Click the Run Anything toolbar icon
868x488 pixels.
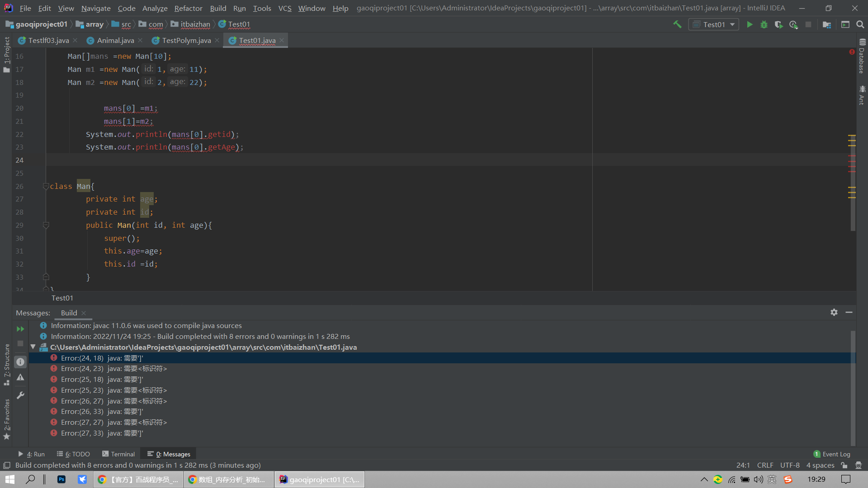click(845, 24)
